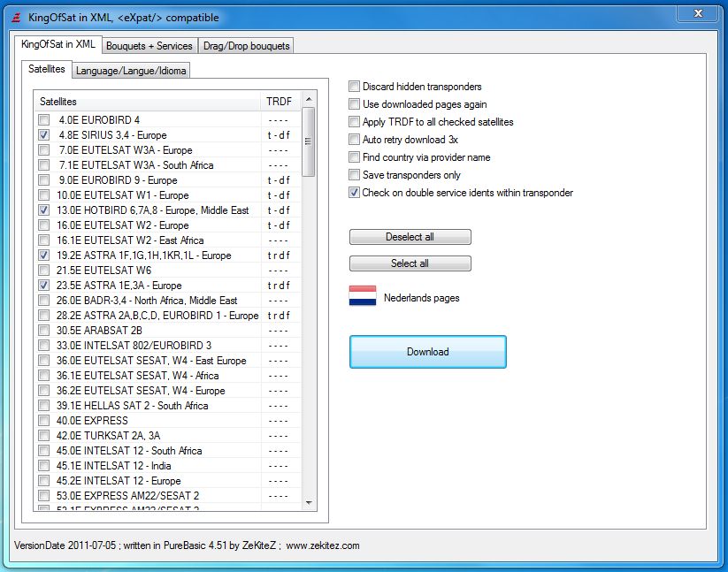728x572 pixels.
Task: Select 36.1E EUTELSAT SESAT, W4 - Africa row
Action: point(167,376)
